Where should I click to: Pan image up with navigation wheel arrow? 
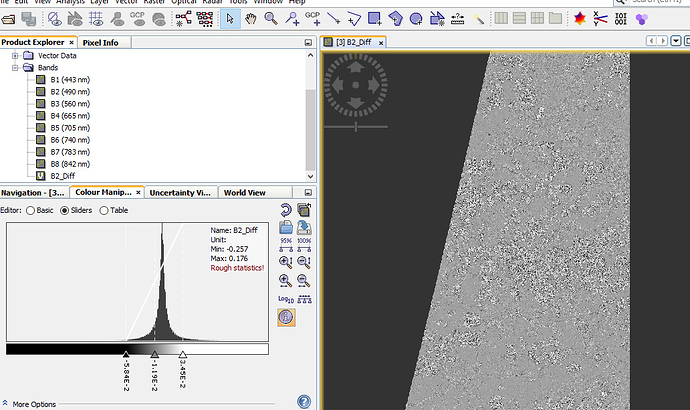point(356,67)
